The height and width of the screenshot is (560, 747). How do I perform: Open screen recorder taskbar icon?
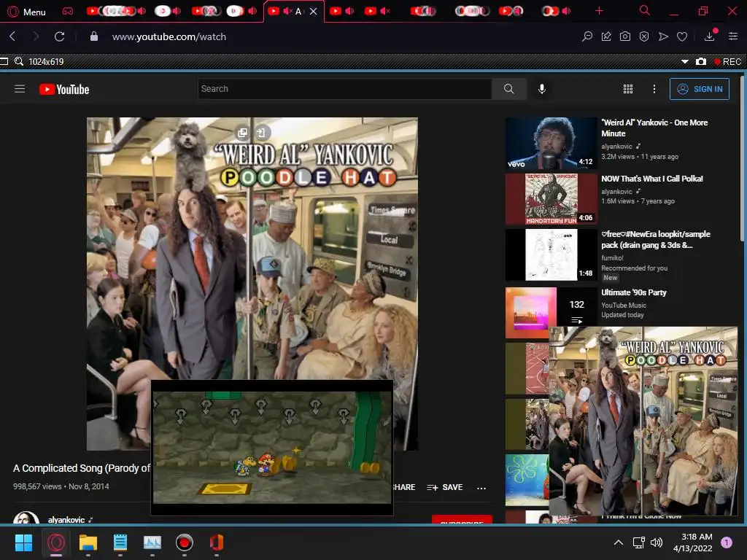click(185, 542)
